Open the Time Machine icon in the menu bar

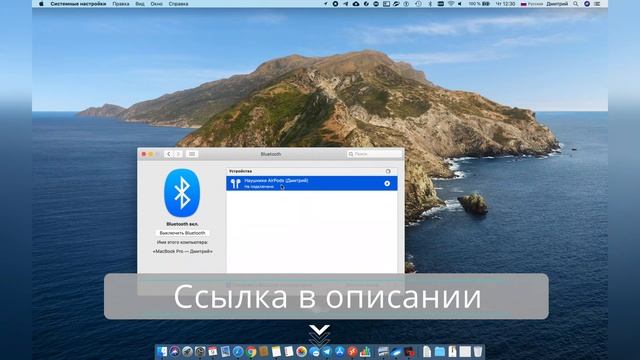point(418,4)
